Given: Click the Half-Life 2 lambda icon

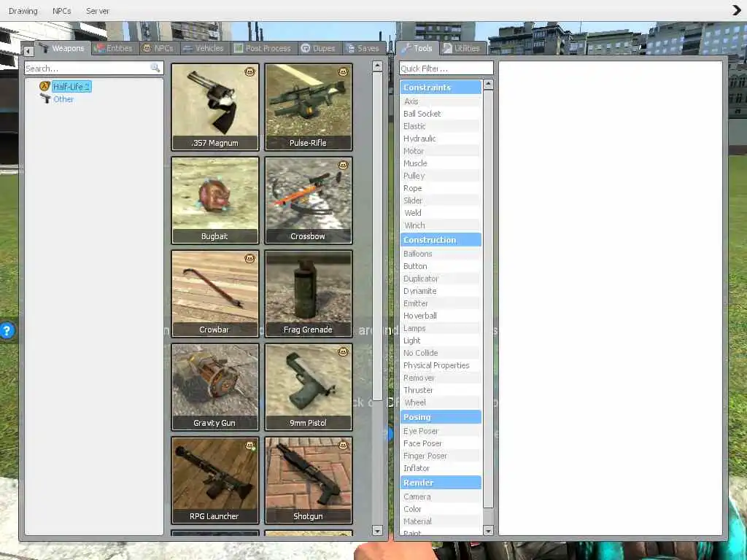Looking at the screenshot, I should pos(44,86).
